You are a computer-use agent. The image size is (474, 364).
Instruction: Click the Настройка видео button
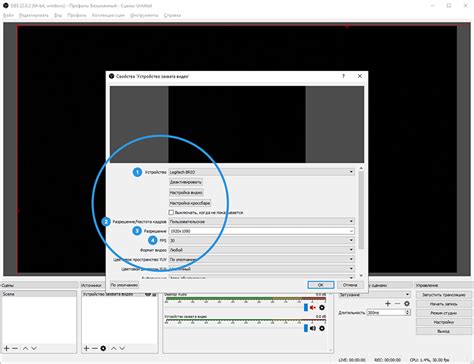186,193
